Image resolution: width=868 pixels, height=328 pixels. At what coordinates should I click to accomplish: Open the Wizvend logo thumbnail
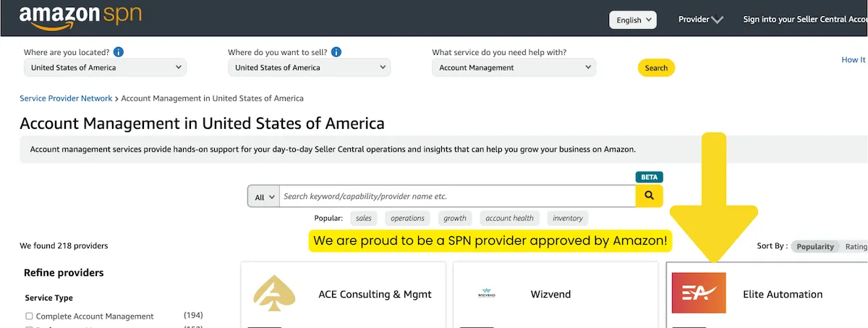click(x=487, y=294)
